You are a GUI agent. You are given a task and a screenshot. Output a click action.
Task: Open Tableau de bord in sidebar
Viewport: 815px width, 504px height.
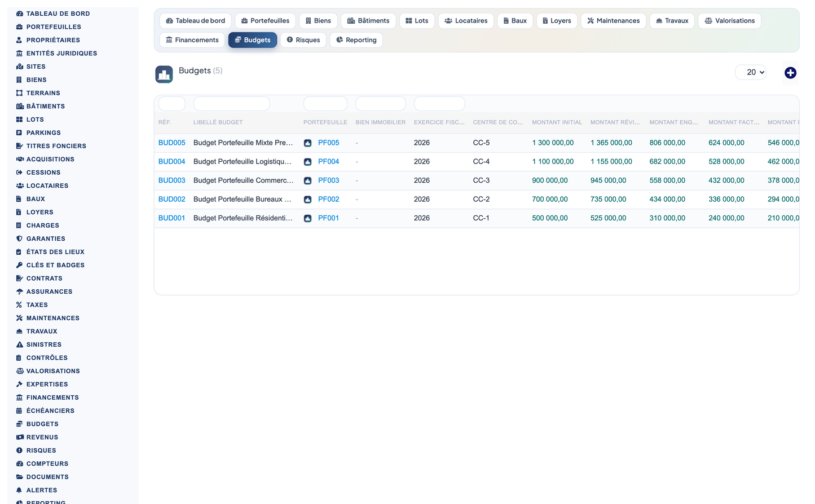click(53, 14)
